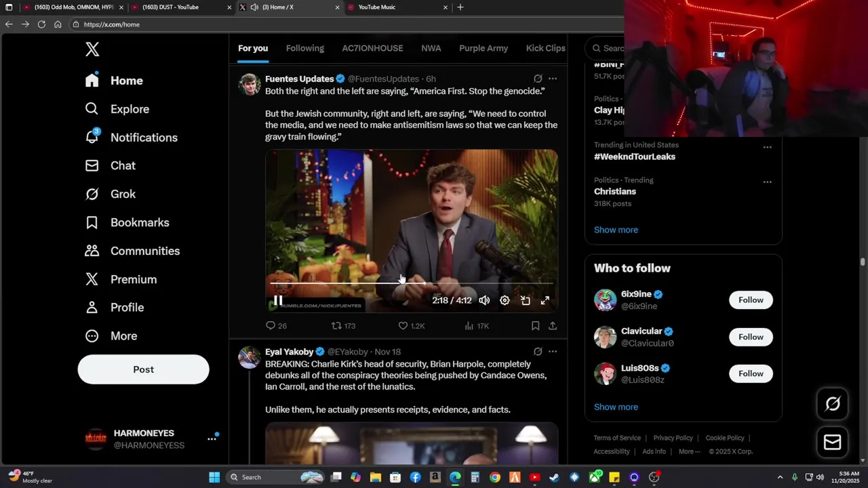Reload the page in the browser
Screen dimensions: 868x488
coord(41,24)
